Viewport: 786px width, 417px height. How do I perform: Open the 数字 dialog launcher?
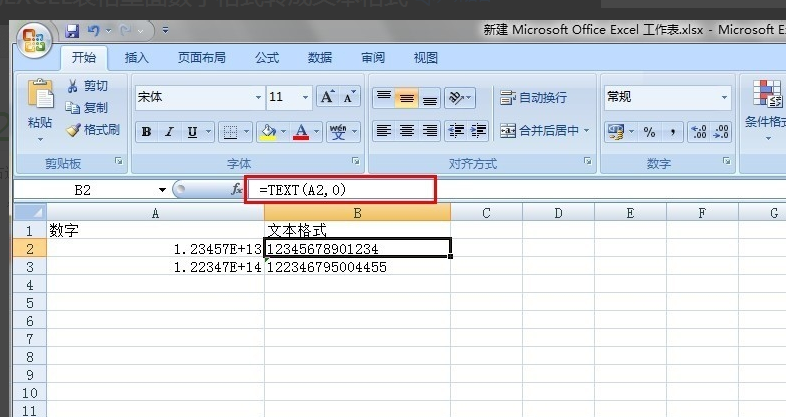click(x=726, y=161)
